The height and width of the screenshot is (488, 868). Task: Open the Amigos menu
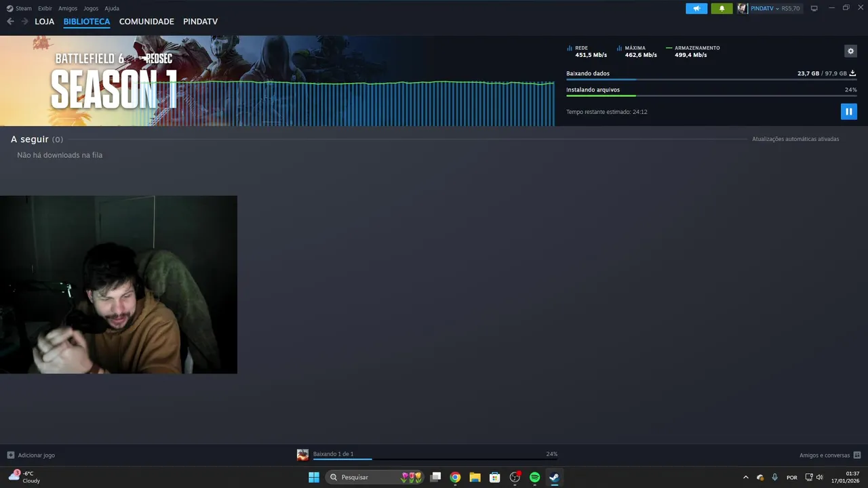coord(68,8)
